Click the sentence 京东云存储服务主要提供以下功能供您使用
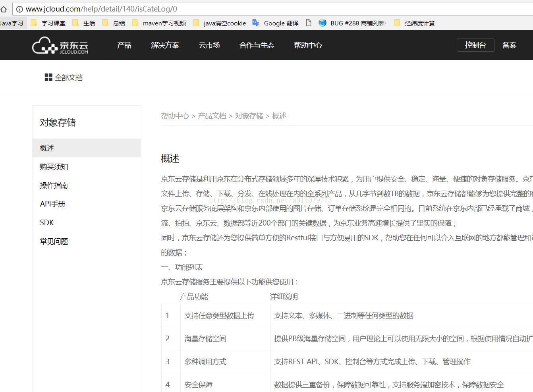Viewport: 533px width, 392px height. (230, 282)
